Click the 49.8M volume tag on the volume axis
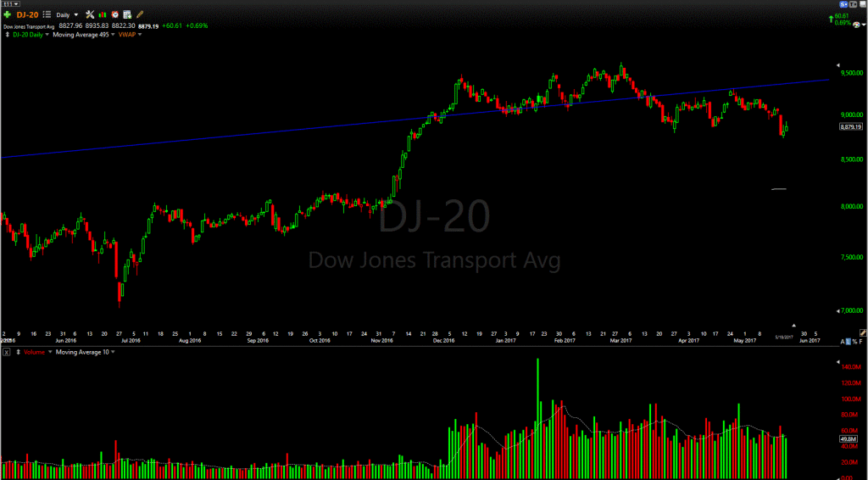 pyautogui.click(x=848, y=439)
